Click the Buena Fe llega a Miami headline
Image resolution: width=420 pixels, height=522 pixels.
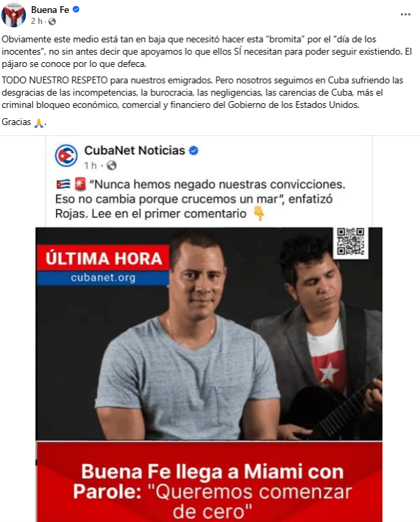pos(212,491)
